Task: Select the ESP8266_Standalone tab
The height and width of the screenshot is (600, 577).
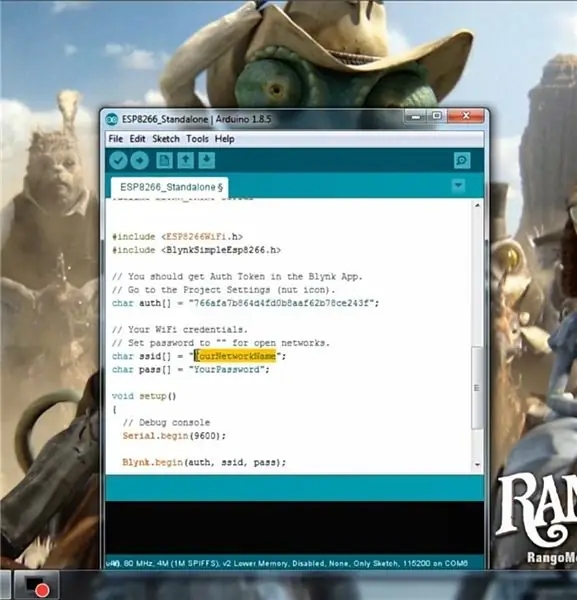Action: [x=170, y=188]
